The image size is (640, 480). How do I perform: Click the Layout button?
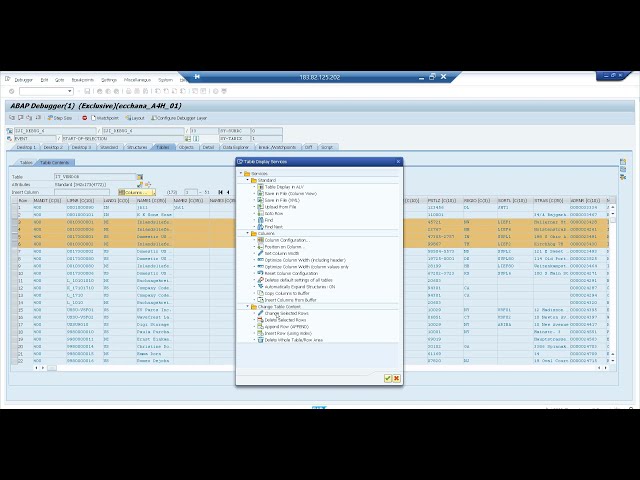135,118
